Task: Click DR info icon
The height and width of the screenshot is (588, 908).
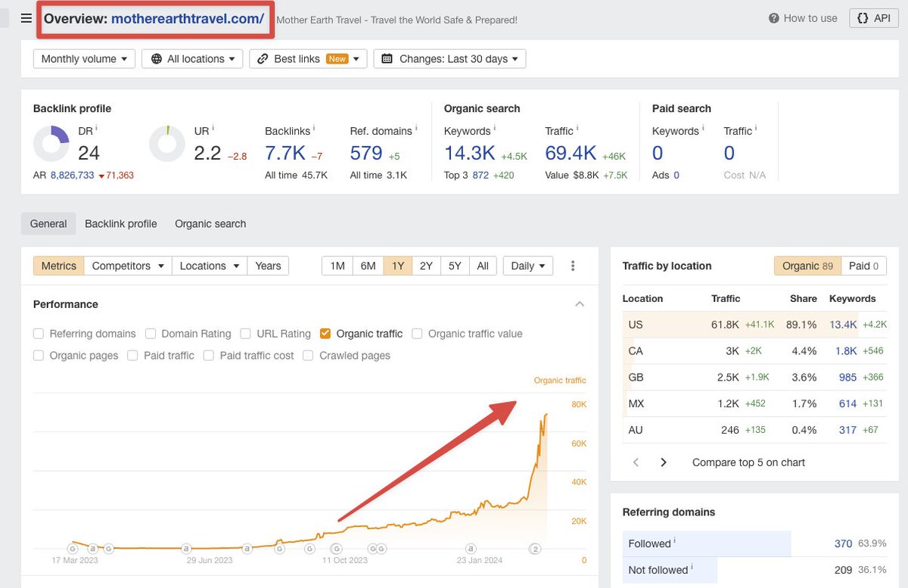Action: [x=97, y=129]
